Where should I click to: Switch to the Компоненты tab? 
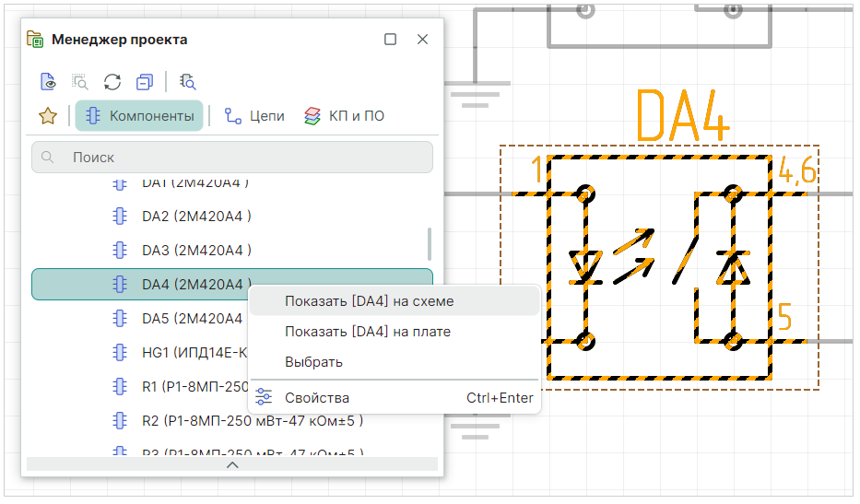pyautogui.click(x=139, y=116)
